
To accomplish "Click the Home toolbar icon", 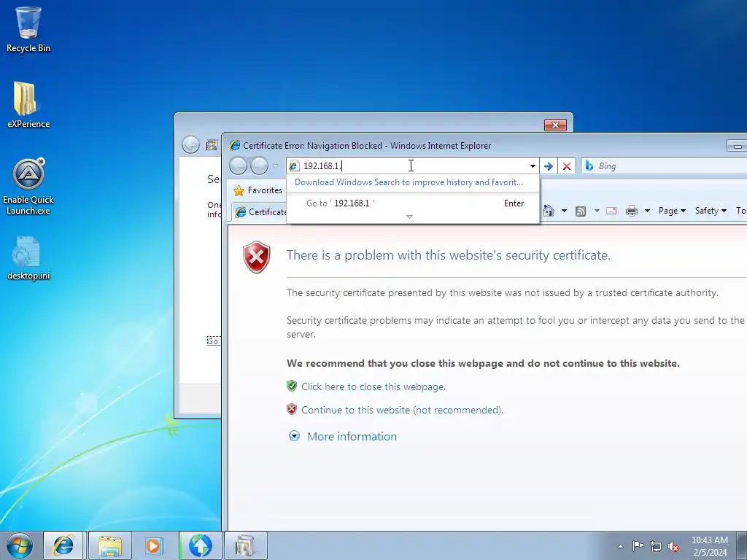I will pyautogui.click(x=549, y=211).
